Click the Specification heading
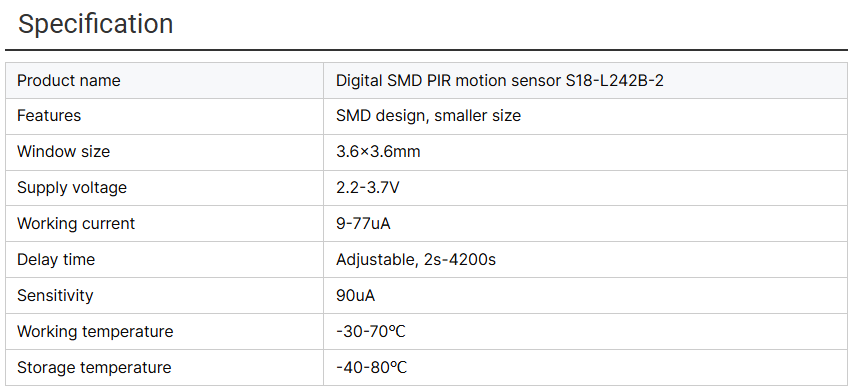The width and height of the screenshot is (851, 390). pos(96,24)
